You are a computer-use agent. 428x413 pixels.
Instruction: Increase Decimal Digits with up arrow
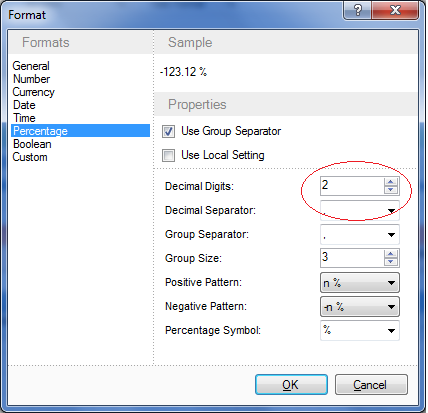391,182
